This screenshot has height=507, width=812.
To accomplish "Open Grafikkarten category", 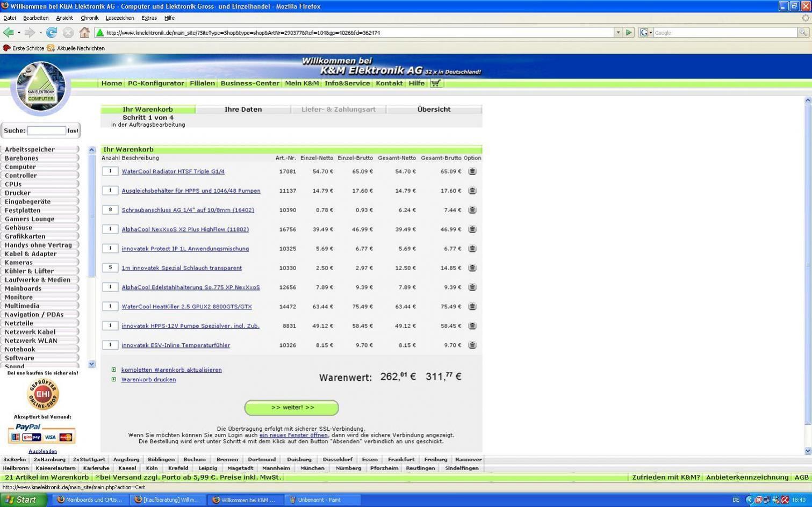I will coord(25,236).
